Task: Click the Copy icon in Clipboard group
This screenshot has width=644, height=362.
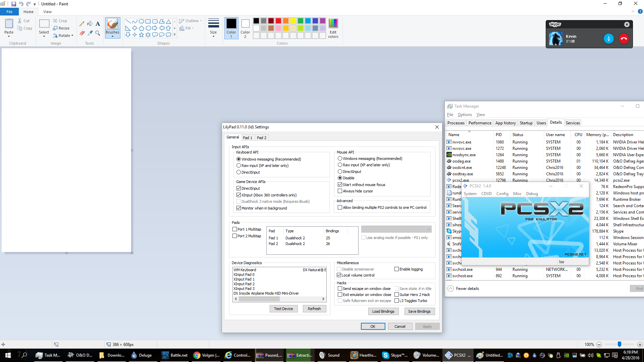Action: pos(20,28)
